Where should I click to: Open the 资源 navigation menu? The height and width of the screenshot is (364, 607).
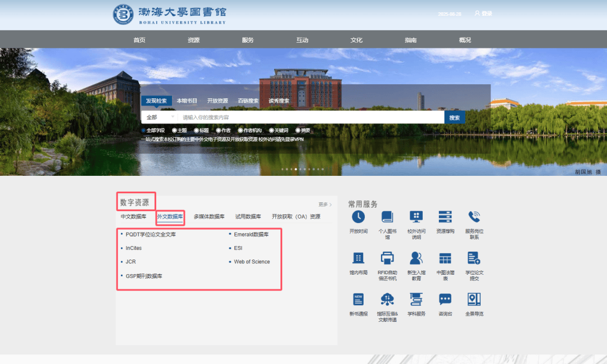click(x=193, y=40)
